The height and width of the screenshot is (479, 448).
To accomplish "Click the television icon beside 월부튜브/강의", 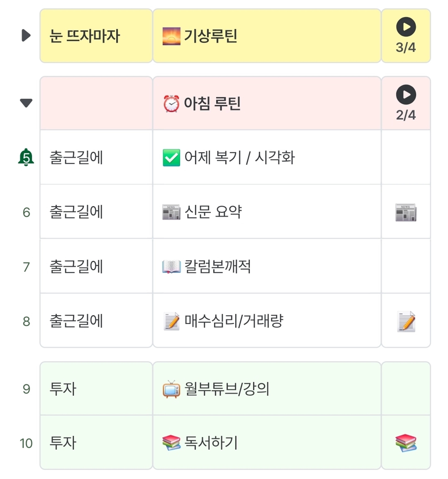I will pos(171,389).
